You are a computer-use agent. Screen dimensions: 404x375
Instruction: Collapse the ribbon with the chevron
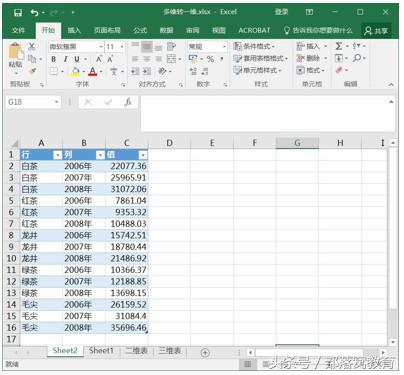[x=391, y=85]
